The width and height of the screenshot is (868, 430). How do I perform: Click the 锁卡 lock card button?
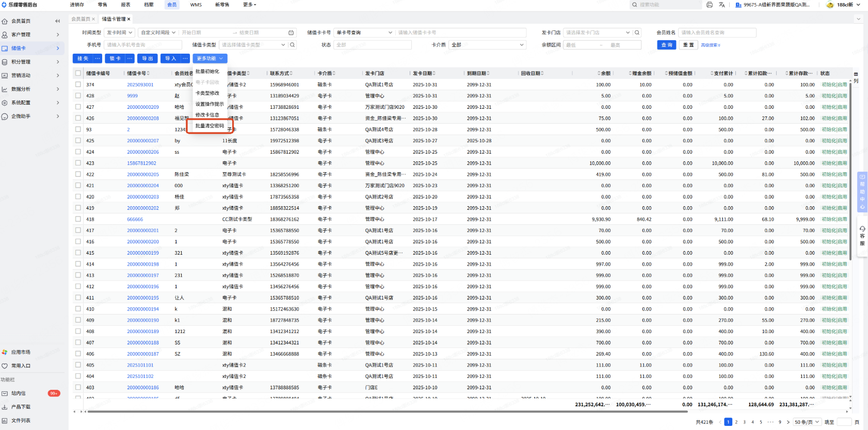coord(115,59)
